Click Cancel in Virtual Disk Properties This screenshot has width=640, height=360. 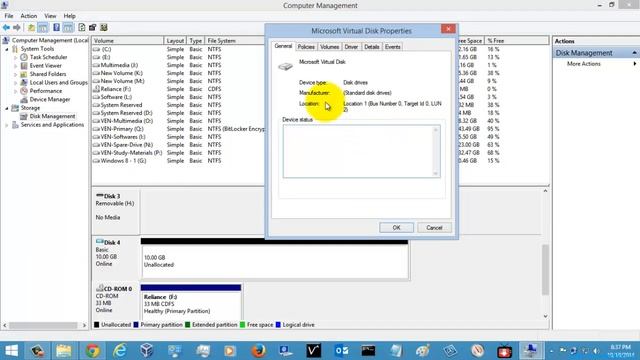pyautogui.click(x=434, y=228)
